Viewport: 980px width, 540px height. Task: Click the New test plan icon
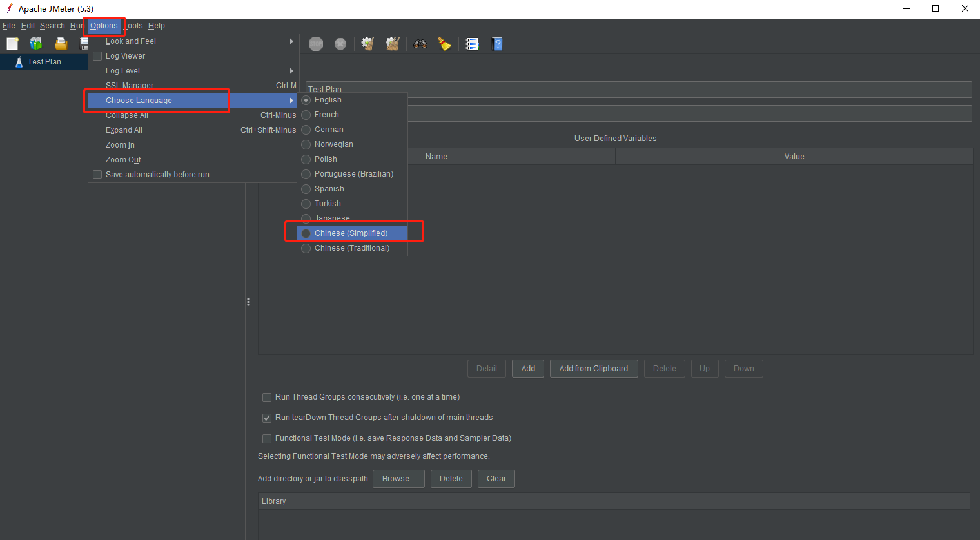[13, 43]
